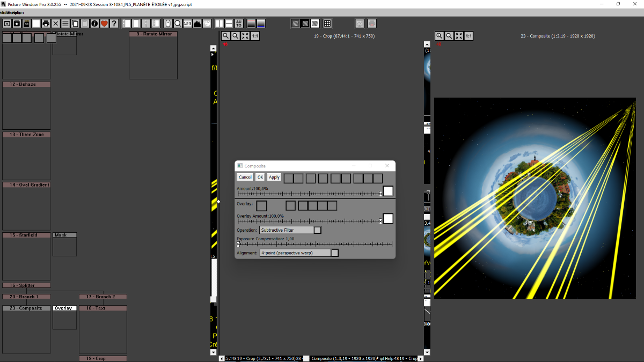Image resolution: width=644 pixels, height=362 pixels.
Task: Toggle the AUTO button in toolbar
Action: [239, 24]
